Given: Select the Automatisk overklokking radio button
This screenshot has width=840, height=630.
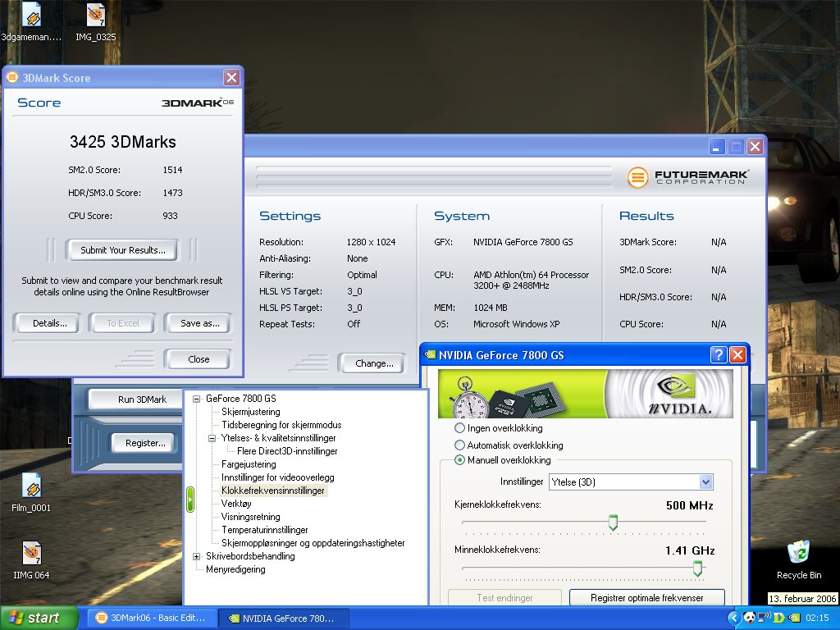Looking at the screenshot, I should [x=459, y=445].
